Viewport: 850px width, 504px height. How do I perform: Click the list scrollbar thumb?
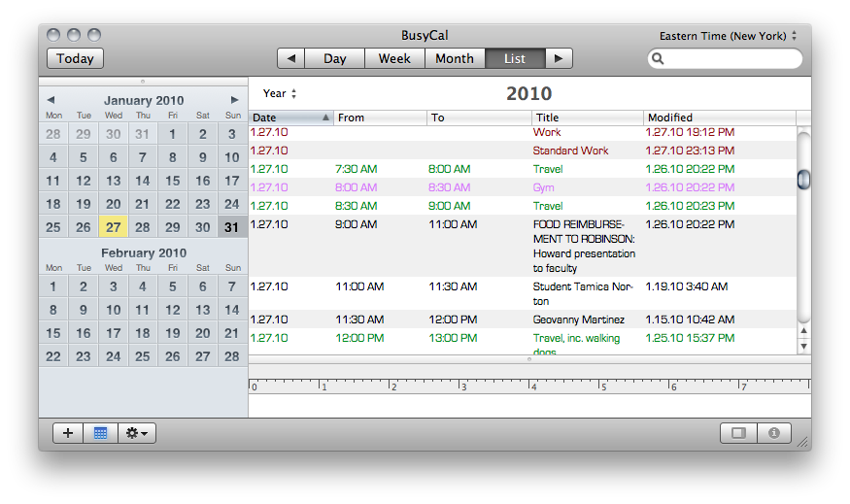(804, 180)
